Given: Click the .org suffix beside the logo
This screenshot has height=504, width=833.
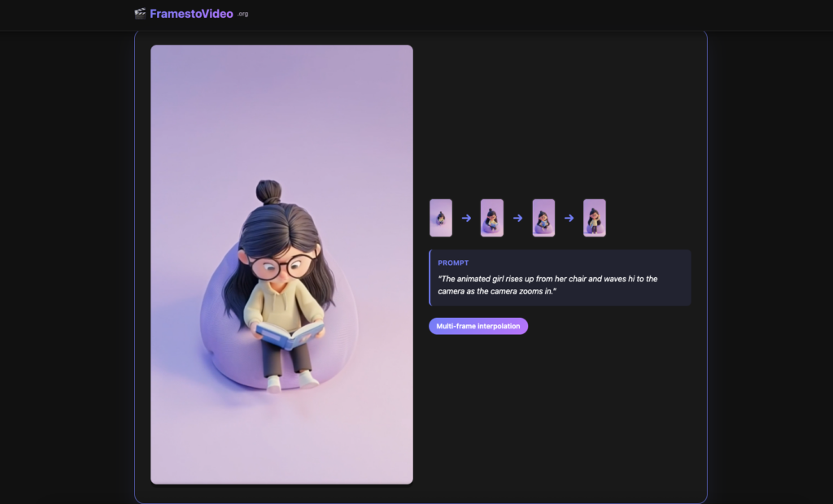Looking at the screenshot, I should point(242,15).
